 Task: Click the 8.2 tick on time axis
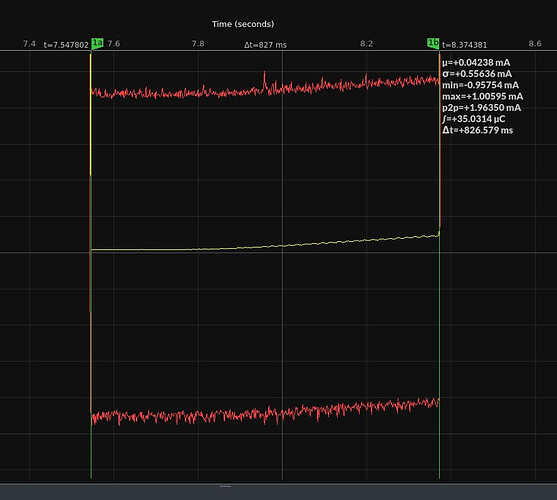[x=366, y=44]
